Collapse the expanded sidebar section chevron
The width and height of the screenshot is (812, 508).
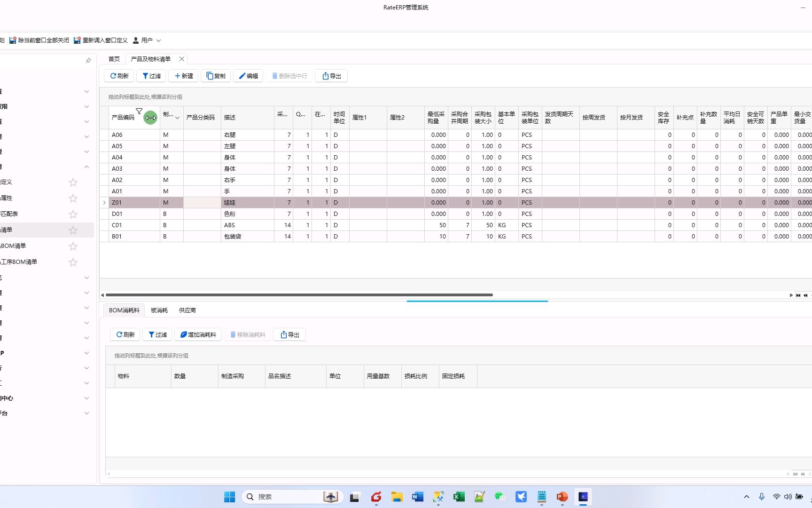tap(86, 167)
